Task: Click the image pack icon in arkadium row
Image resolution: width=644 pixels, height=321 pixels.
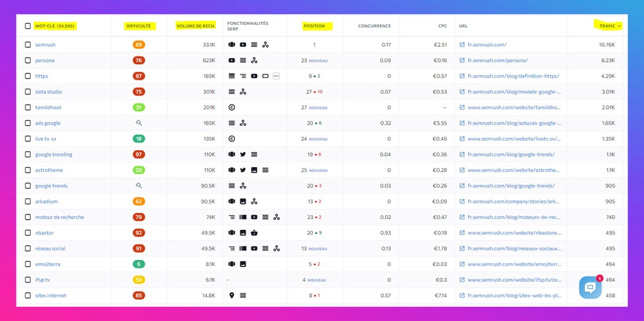Action: (x=243, y=202)
